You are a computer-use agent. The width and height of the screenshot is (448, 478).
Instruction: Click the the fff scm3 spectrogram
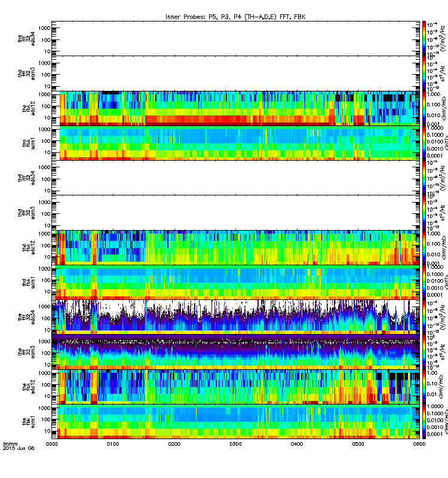(x=235, y=352)
